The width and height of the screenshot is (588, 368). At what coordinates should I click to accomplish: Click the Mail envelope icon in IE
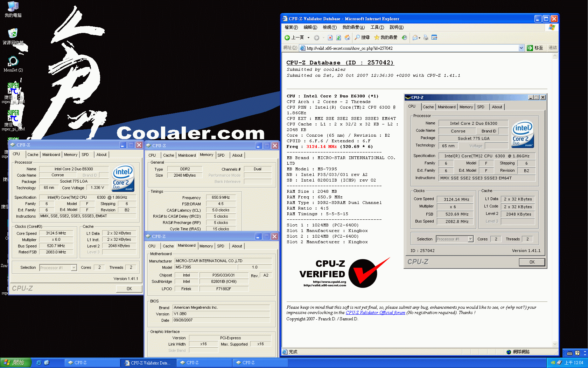coord(415,38)
